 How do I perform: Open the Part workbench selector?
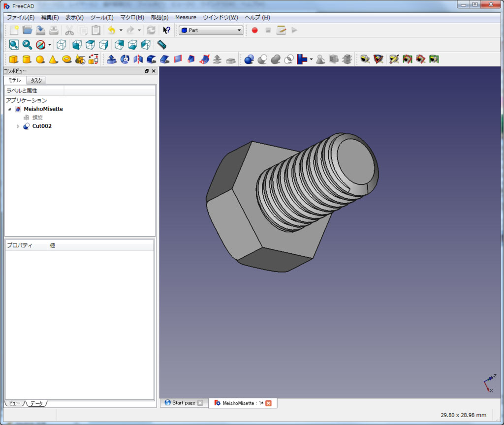pos(211,30)
